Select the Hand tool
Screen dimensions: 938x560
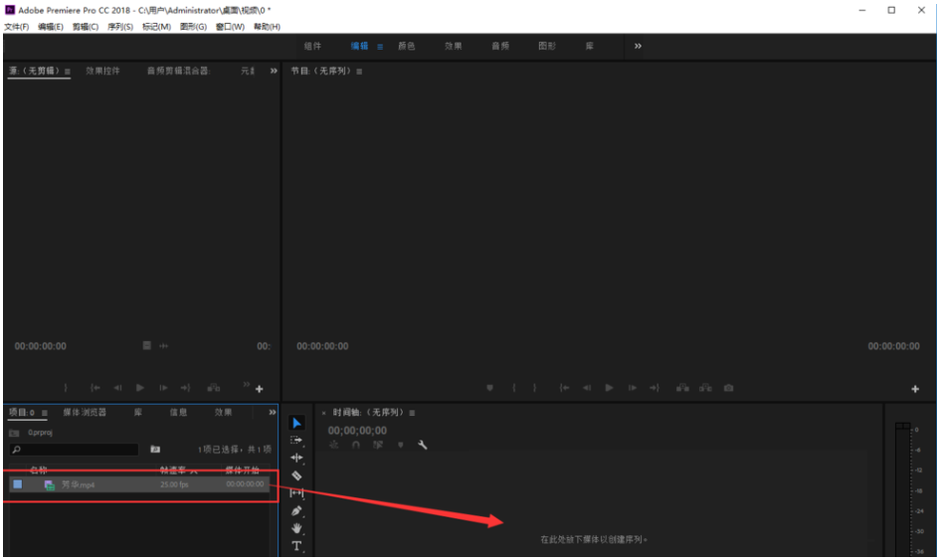tap(296, 528)
